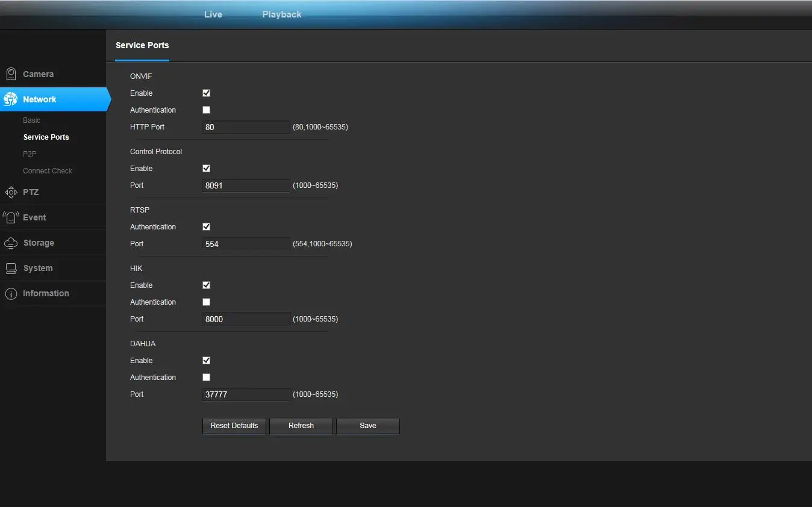
Task: Toggle the HIK Enable checkbox
Action: click(x=206, y=285)
